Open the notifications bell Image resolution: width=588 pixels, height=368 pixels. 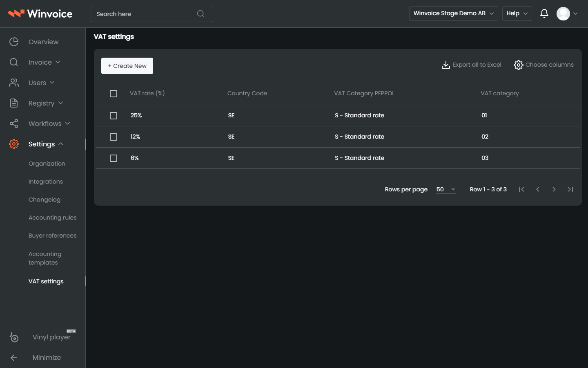point(544,13)
